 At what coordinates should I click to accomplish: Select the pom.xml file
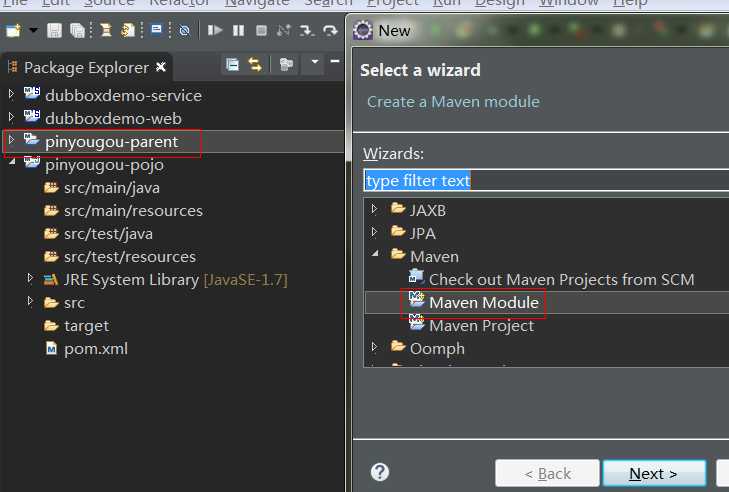(96, 349)
